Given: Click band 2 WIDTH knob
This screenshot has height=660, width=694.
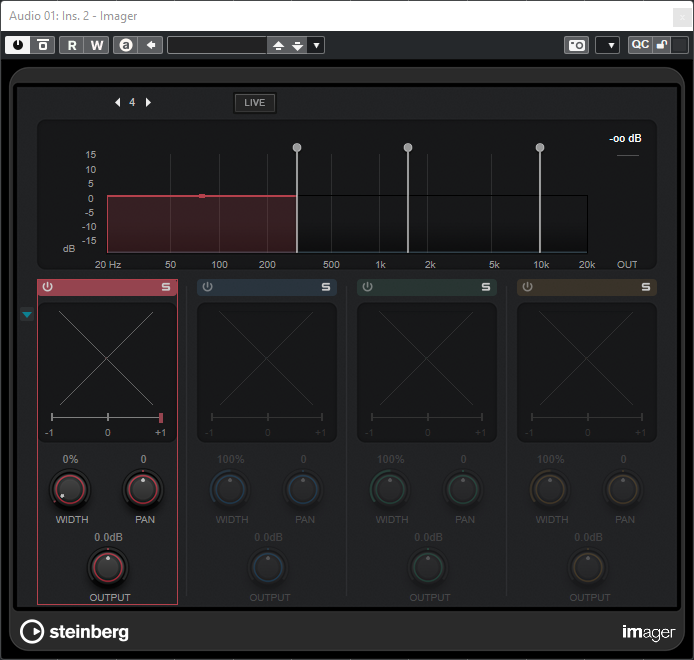Looking at the screenshot, I should (230, 490).
